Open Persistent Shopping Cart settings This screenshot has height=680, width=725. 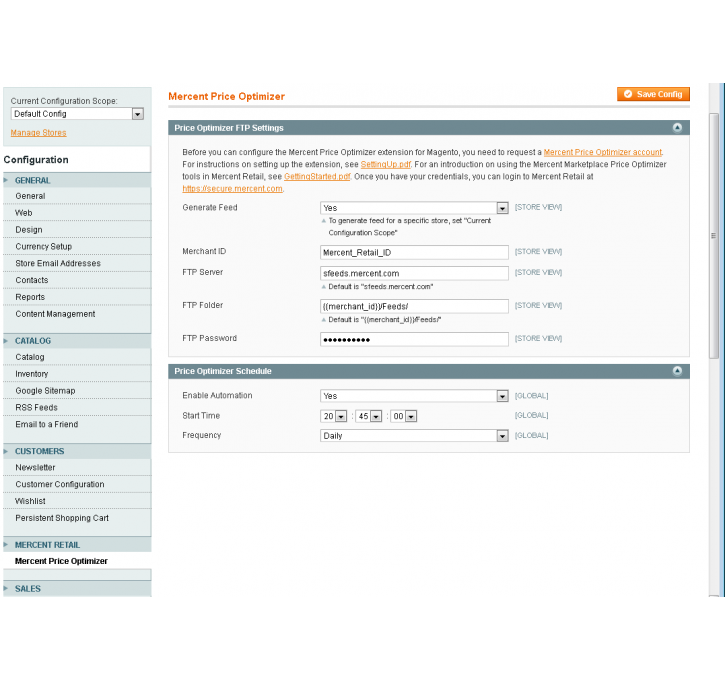click(x=77, y=518)
